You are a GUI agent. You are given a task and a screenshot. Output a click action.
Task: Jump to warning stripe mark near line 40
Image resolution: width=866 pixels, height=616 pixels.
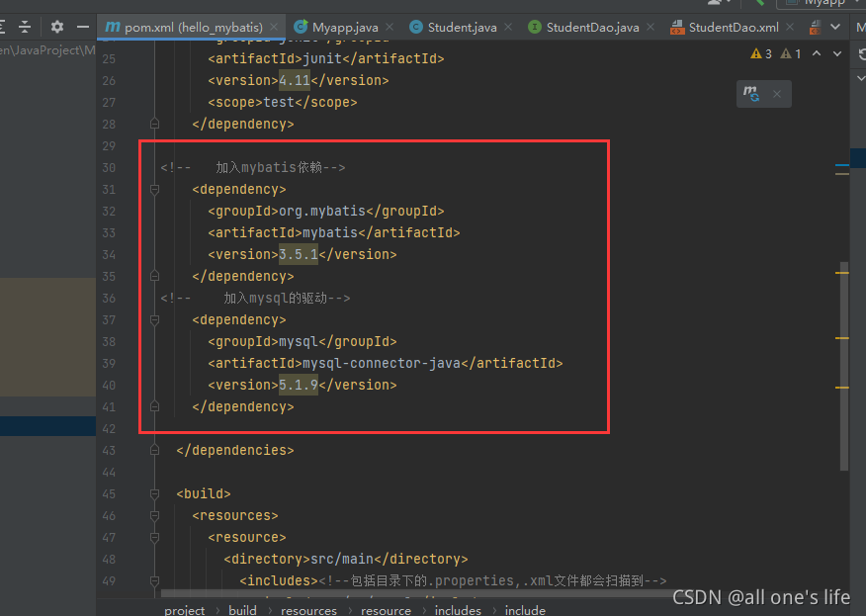[x=841, y=388]
